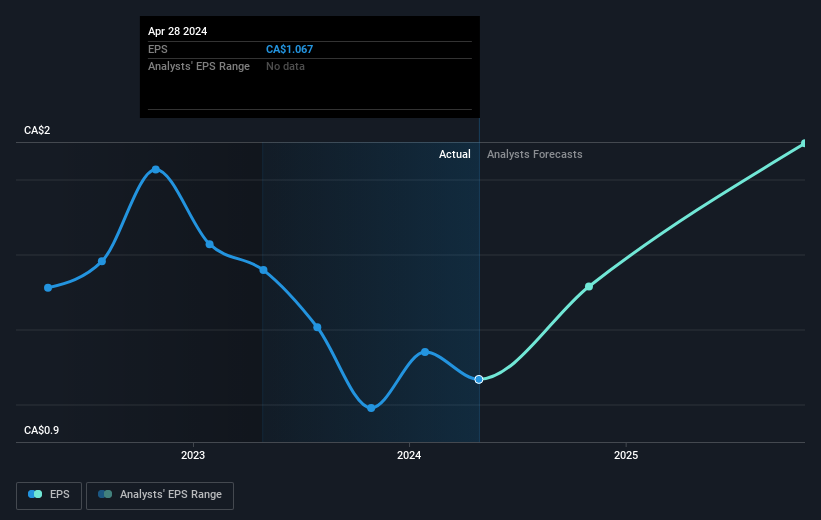Click the second EPS data point in mid-2022
This screenshot has height=520, width=821.
click(102, 261)
